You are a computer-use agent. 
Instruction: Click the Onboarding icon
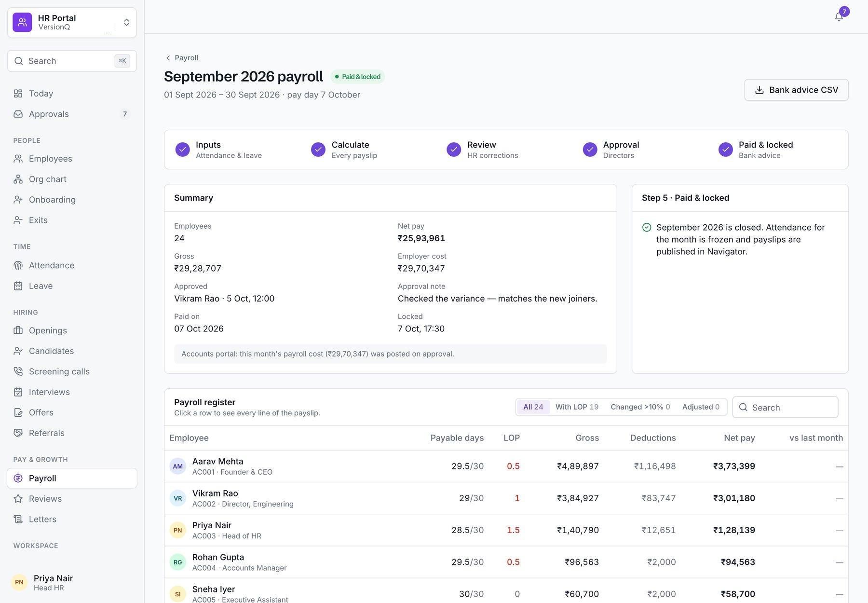pyautogui.click(x=18, y=200)
